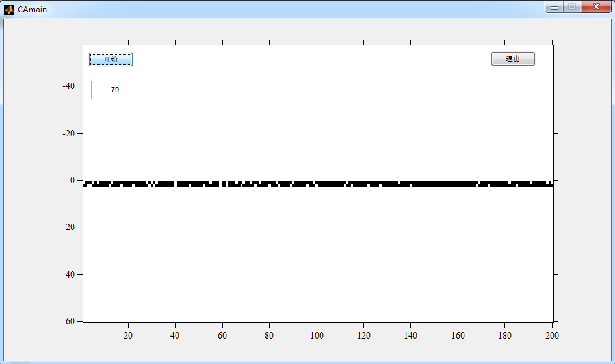Click the x-axis label 100
Viewport: 615px width, 364px height.
[x=317, y=335]
